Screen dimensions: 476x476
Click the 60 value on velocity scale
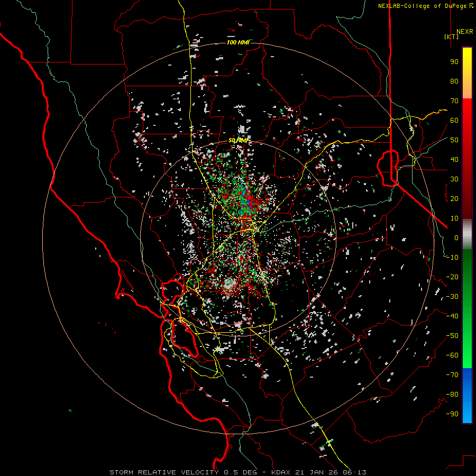point(454,120)
